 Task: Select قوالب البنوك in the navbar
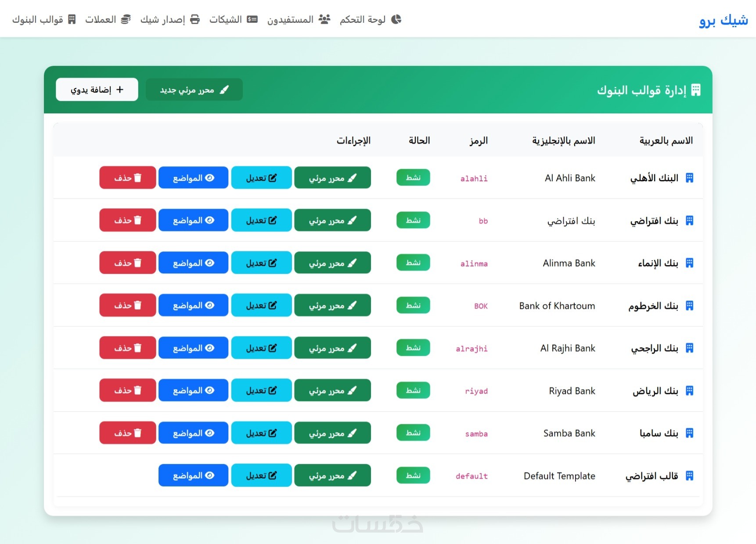tap(44, 19)
